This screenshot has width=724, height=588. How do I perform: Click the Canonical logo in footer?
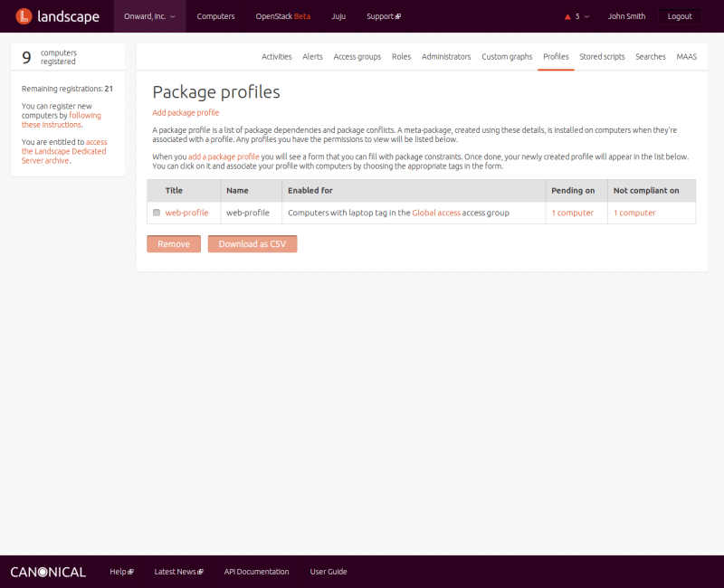pyautogui.click(x=48, y=572)
